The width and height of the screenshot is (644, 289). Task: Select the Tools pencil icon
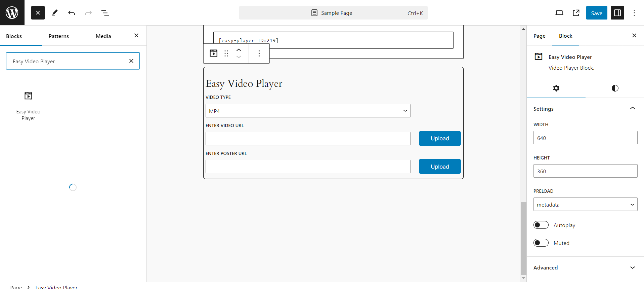tap(55, 13)
